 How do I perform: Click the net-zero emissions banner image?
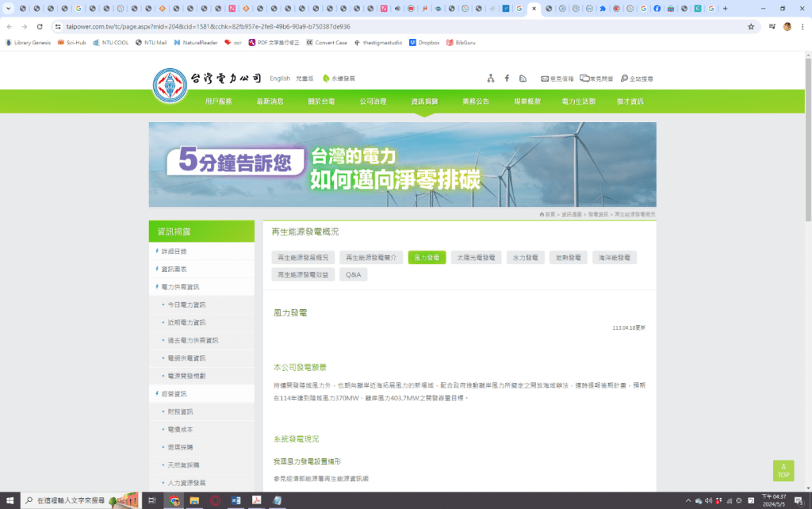point(402,165)
